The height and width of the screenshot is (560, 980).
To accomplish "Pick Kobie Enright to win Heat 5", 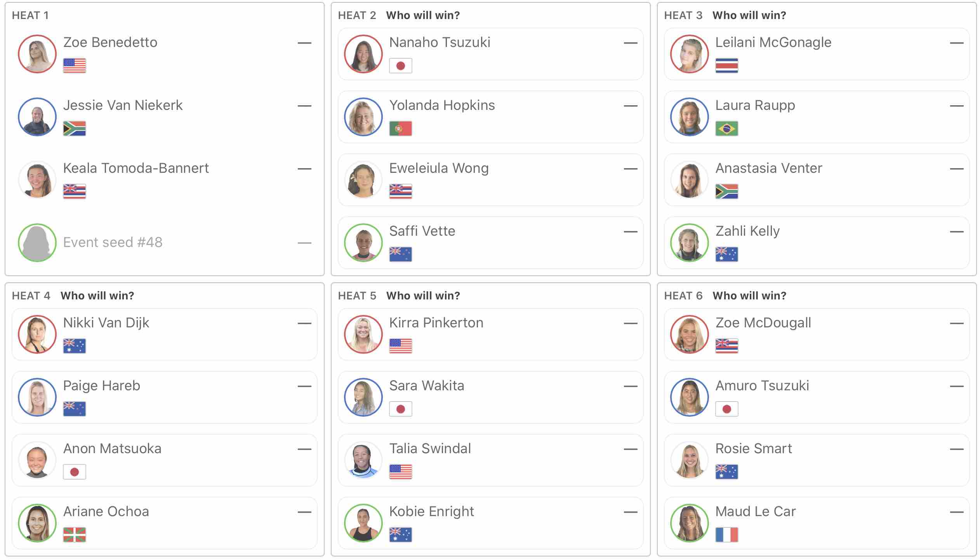I will click(x=490, y=523).
